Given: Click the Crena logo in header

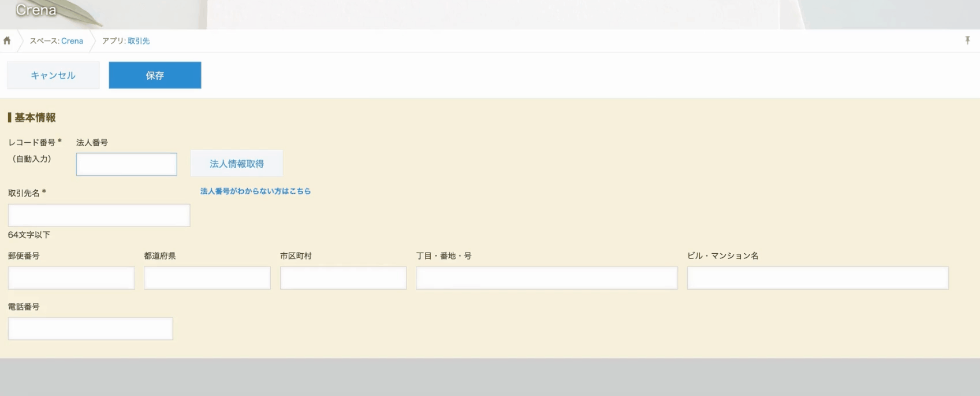Looking at the screenshot, I should pos(36,10).
